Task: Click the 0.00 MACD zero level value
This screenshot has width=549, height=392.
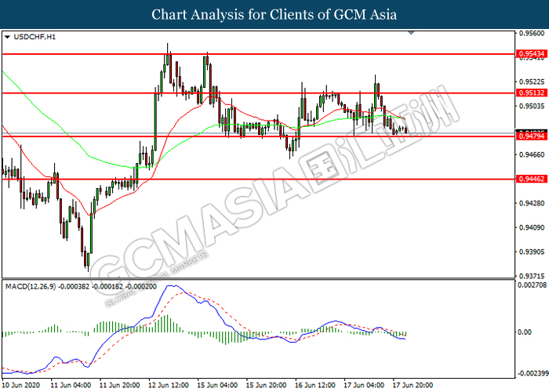Action: [x=525, y=332]
